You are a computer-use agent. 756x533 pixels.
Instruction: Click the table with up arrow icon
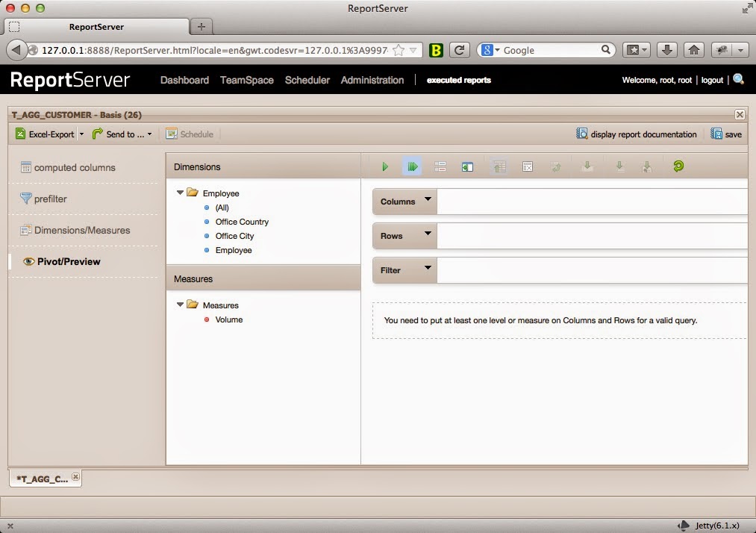coord(499,167)
